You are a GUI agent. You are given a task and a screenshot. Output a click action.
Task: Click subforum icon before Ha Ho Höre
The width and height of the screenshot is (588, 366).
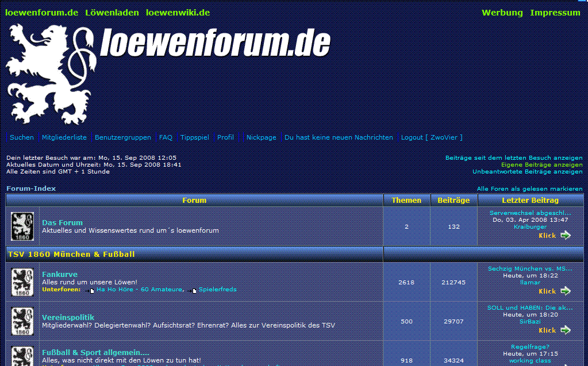coord(90,290)
